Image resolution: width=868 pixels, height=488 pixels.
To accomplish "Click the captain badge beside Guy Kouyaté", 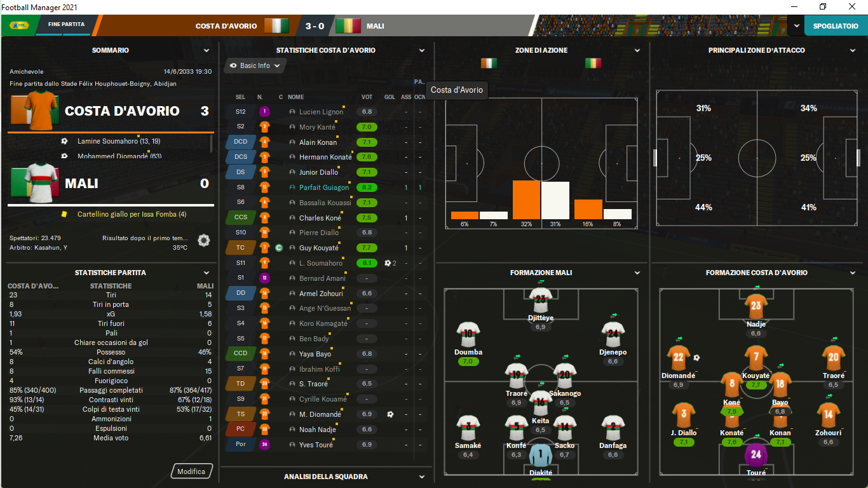I will 279,248.
